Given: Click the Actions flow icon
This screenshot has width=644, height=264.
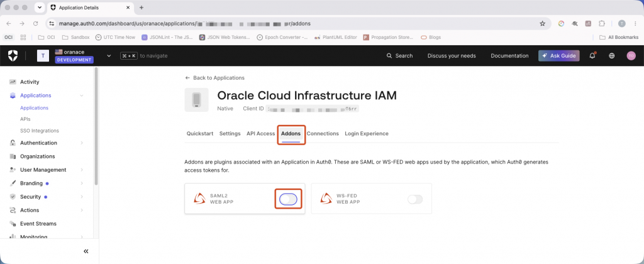Looking at the screenshot, I should click(x=13, y=210).
